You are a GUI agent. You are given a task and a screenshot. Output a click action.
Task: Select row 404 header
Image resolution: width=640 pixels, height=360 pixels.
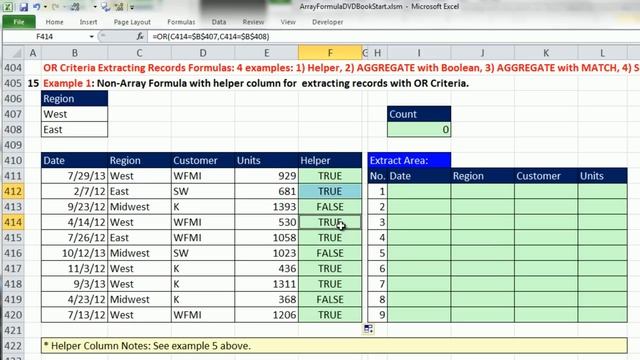[x=13, y=68]
